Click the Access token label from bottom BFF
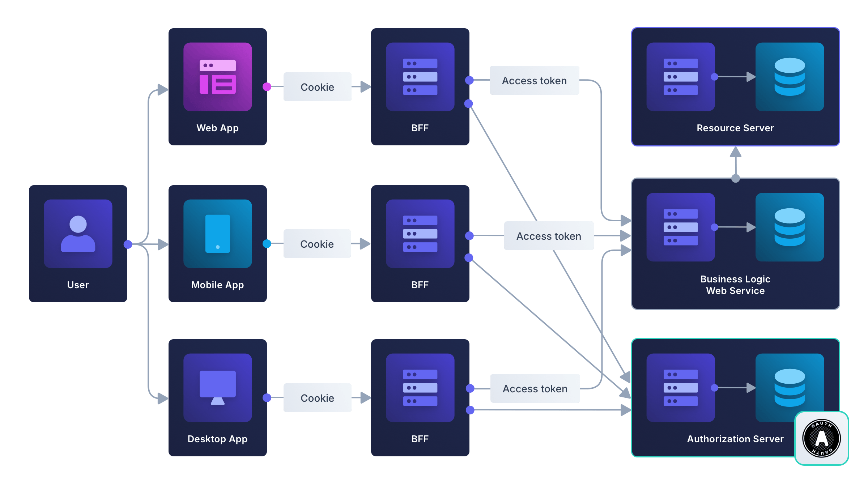 535,388
